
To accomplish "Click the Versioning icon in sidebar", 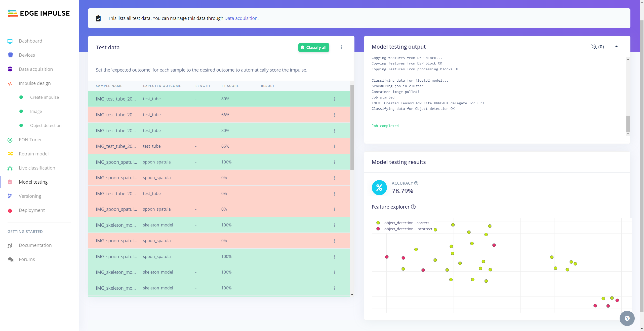I will [x=10, y=196].
